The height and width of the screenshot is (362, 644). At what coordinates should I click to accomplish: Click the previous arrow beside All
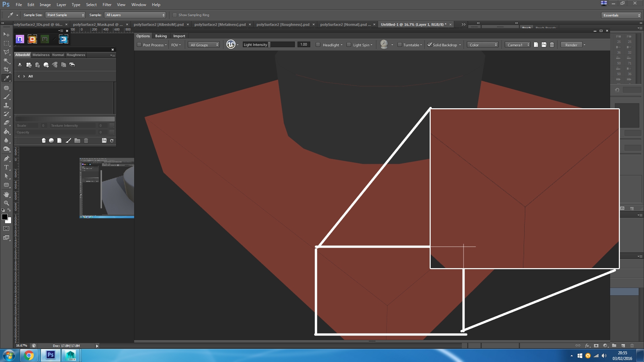click(x=19, y=76)
